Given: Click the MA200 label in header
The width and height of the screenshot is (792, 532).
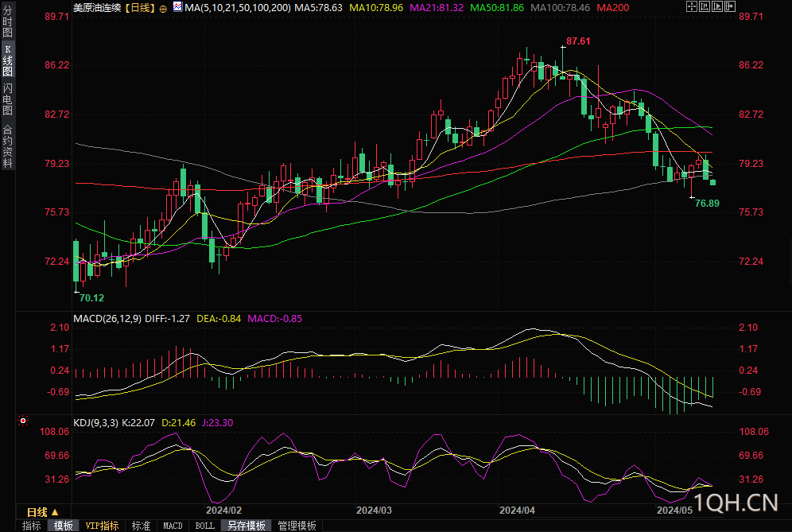Looking at the screenshot, I should 613,8.
